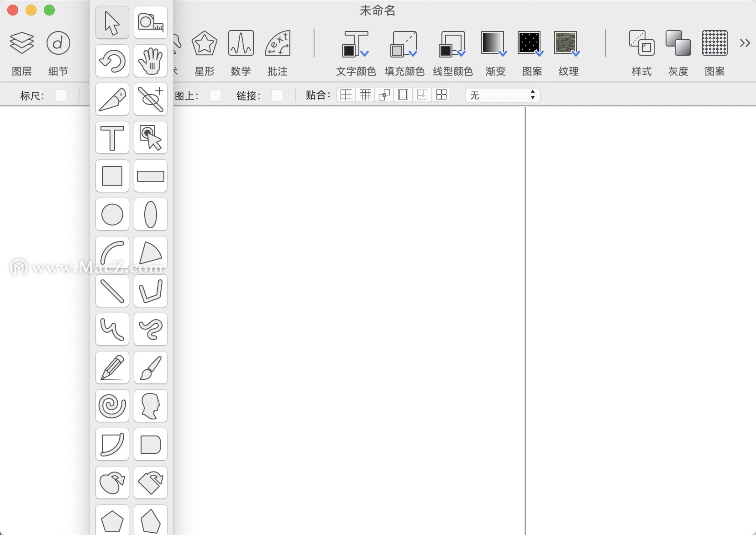Image resolution: width=756 pixels, height=535 pixels.
Task: Select the straight line tool
Action: point(112,291)
